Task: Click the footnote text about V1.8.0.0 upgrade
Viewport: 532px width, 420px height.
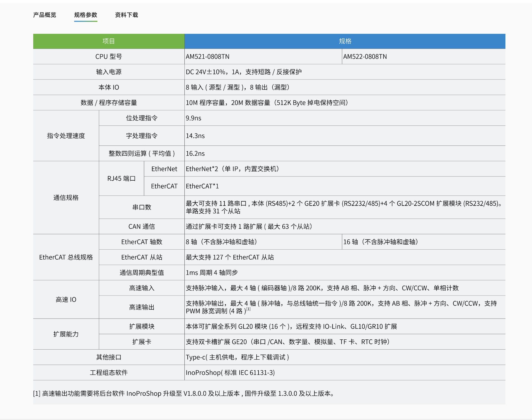Action: (x=183, y=393)
